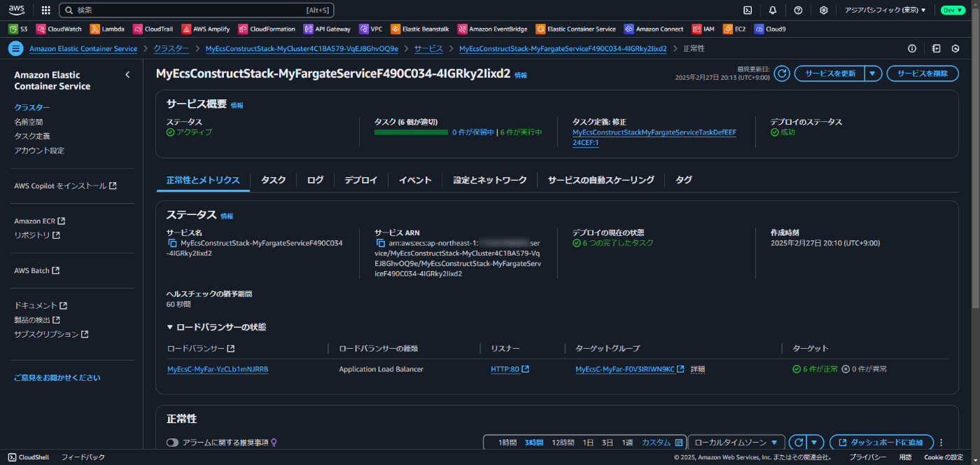Switch to the サービスの自動スケーリング tab
Image resolution: width=980 pixels, height=465 pixels.
click(601, 180)
